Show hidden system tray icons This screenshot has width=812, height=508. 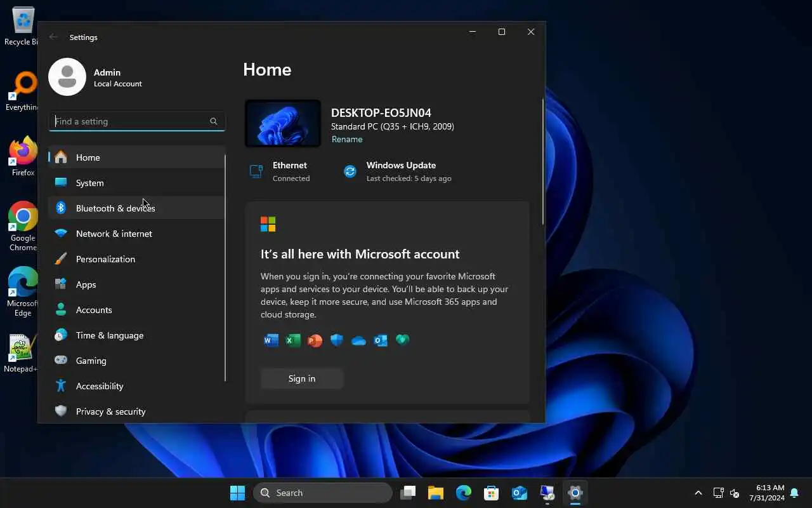point(698,493)
